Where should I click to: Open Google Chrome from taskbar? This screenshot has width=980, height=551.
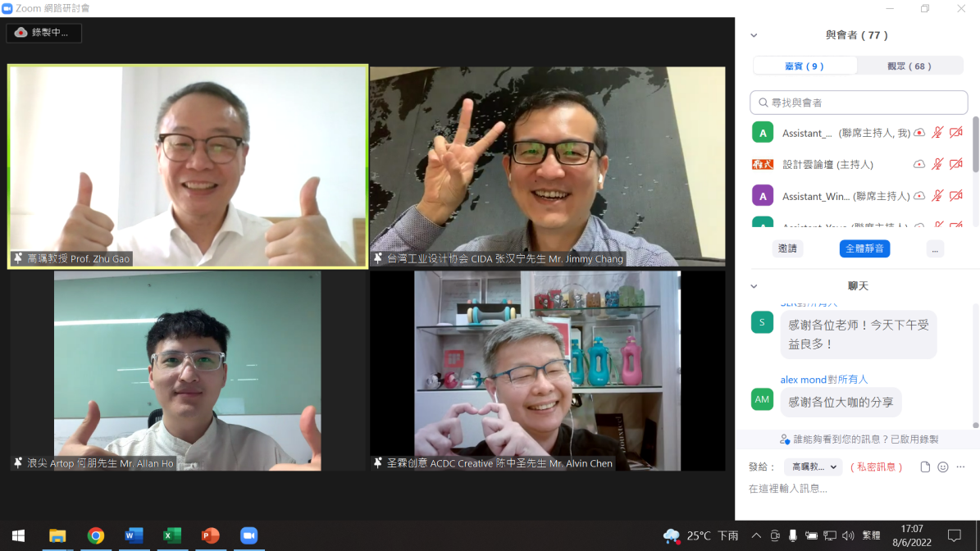pos(96,536)
